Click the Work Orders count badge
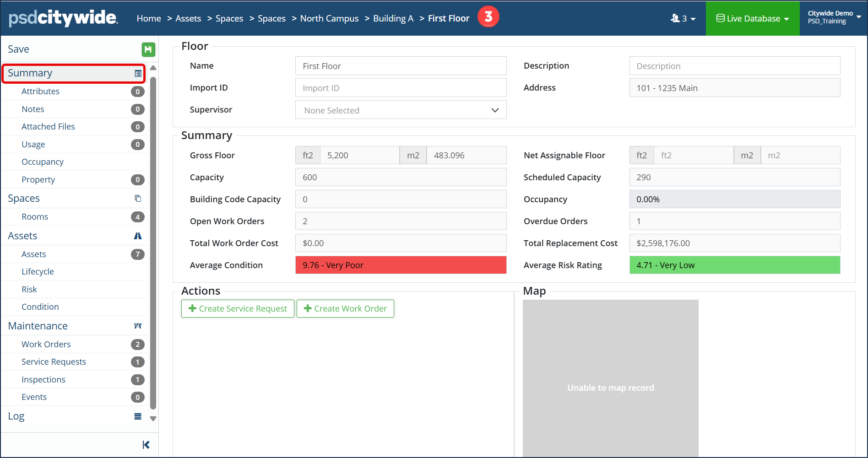This screenshot has height=458, width=868. pyautogui.click(x=138, y=345)
